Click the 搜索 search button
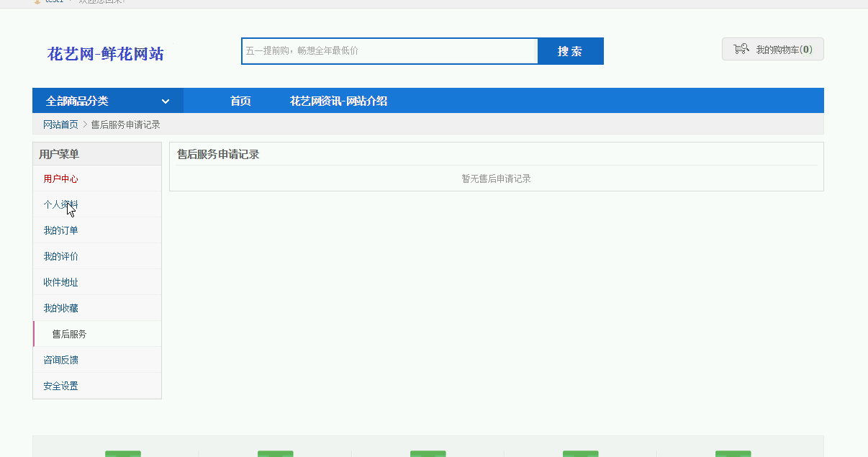 click(x=570, y=51)
